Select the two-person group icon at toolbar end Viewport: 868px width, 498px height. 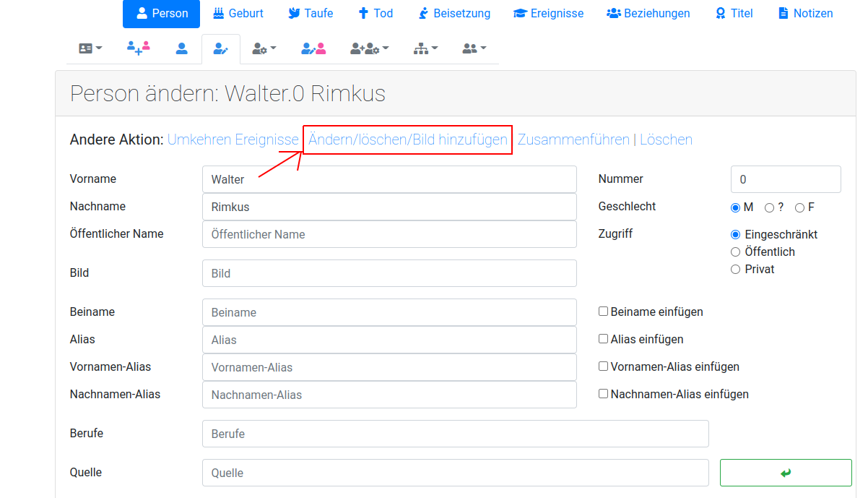(469, 48)
